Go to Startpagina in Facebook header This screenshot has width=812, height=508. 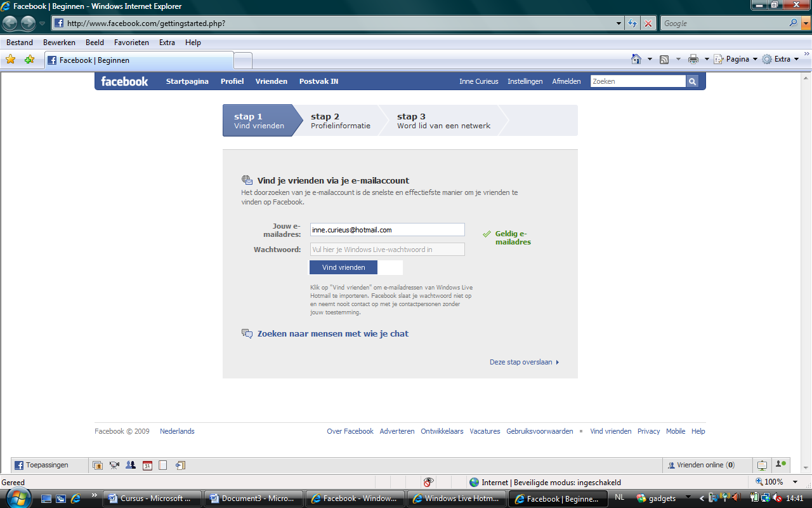[x=187, y=81]
